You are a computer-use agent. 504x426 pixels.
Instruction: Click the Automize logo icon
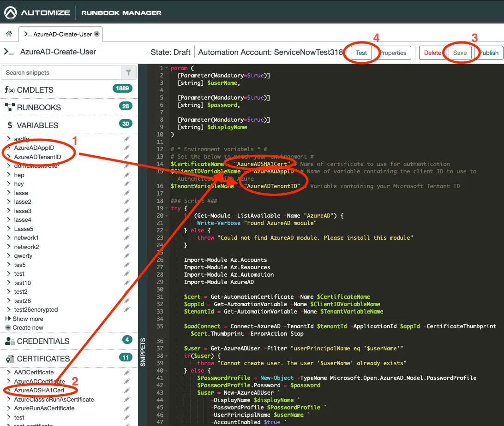(10, 12)
